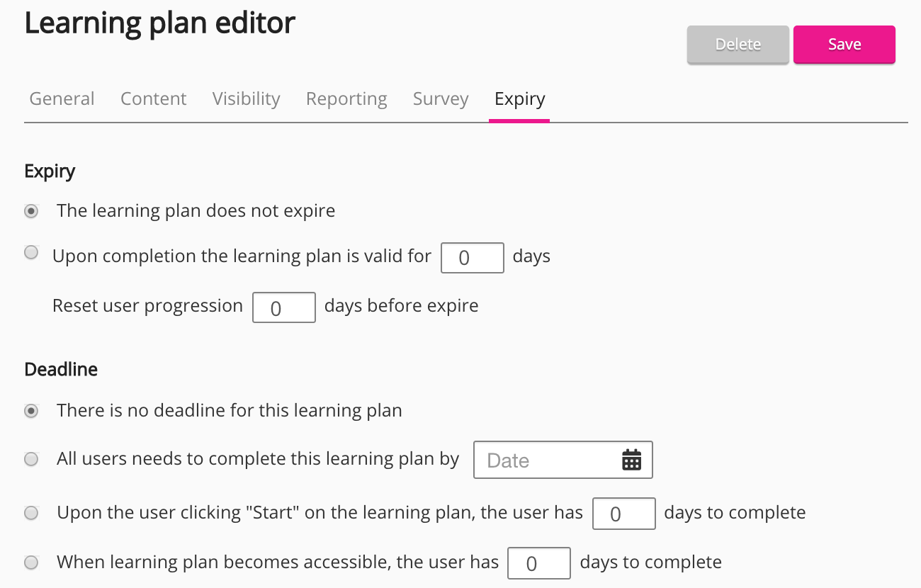Click the grey Delete button
Image resolution: width=921 pixels, height=588 pixels.
[738, 45]
